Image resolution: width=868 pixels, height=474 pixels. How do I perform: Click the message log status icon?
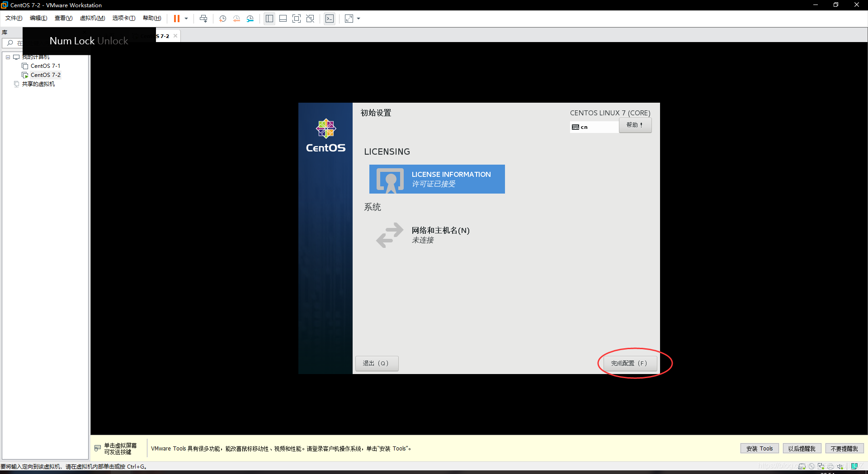pos(854,466)
